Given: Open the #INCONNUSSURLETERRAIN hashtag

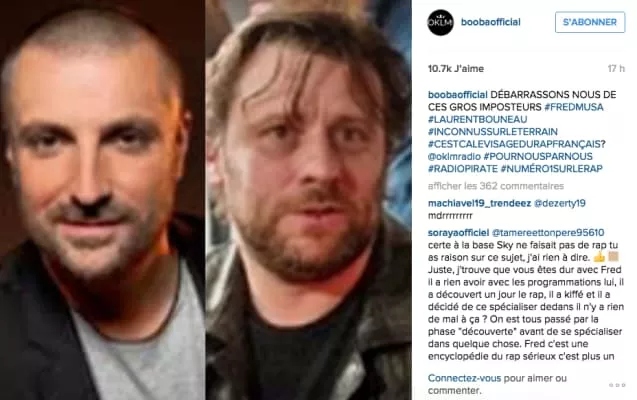Looking at the screenshot, I should coord(492,132).
